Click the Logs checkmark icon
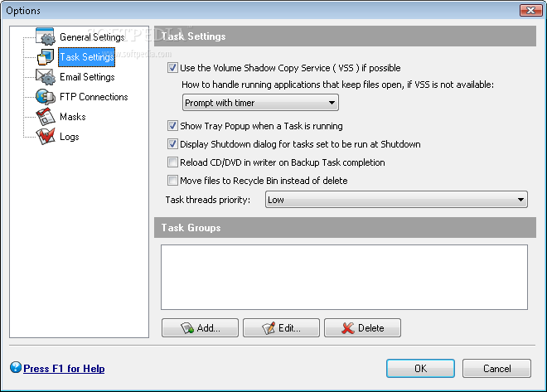Screen dimensions: 547x392 coord(46,137)
